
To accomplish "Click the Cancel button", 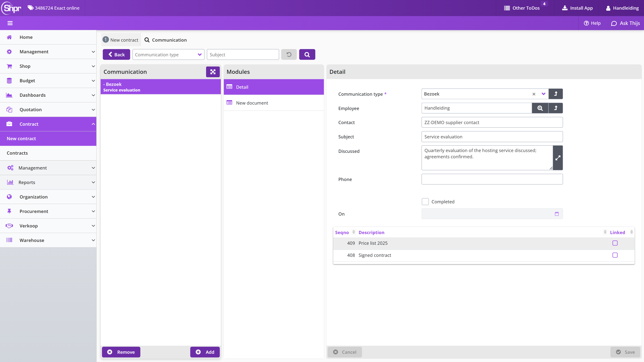I will pyautogui.click(x=345, y=352).
